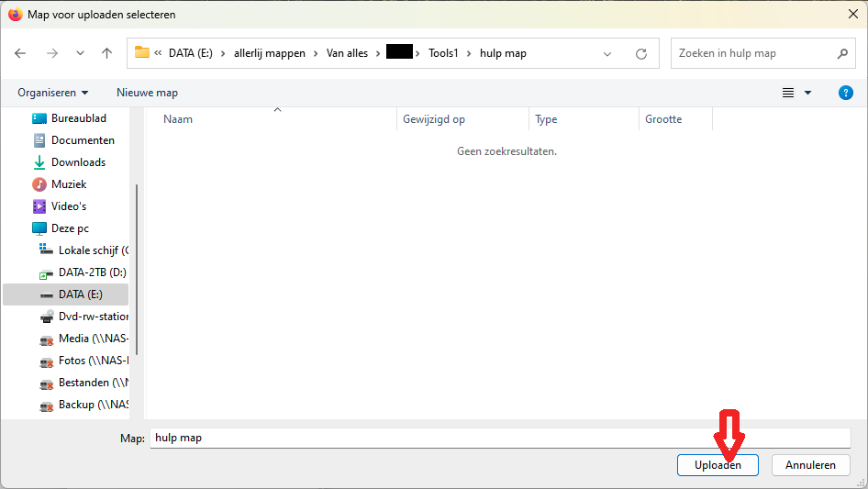
Task: Open the address bar history dropdown
Action: pos(607,53)
